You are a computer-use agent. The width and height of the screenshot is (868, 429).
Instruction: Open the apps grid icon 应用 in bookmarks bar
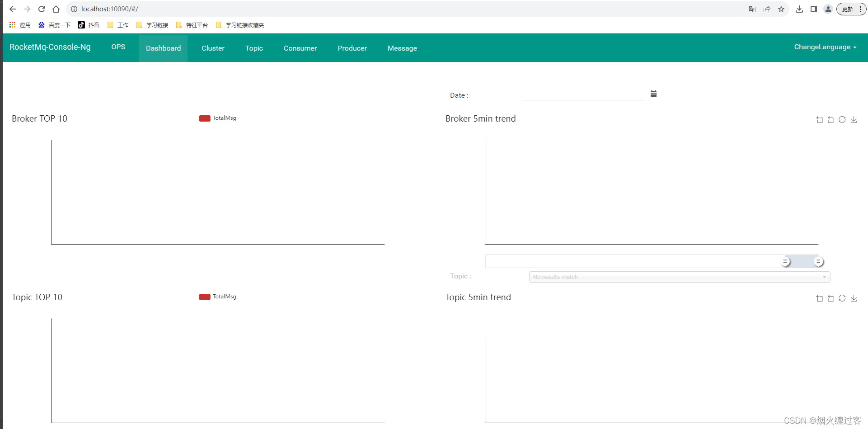(20, 25)
